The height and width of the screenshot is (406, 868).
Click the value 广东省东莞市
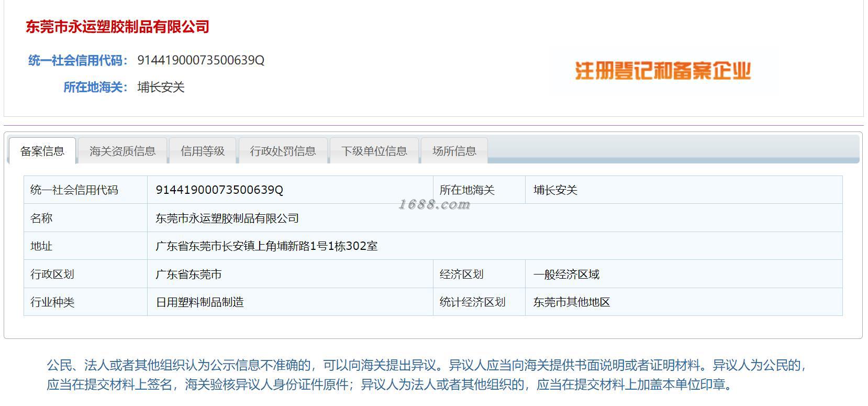click(x=188, y=274)
